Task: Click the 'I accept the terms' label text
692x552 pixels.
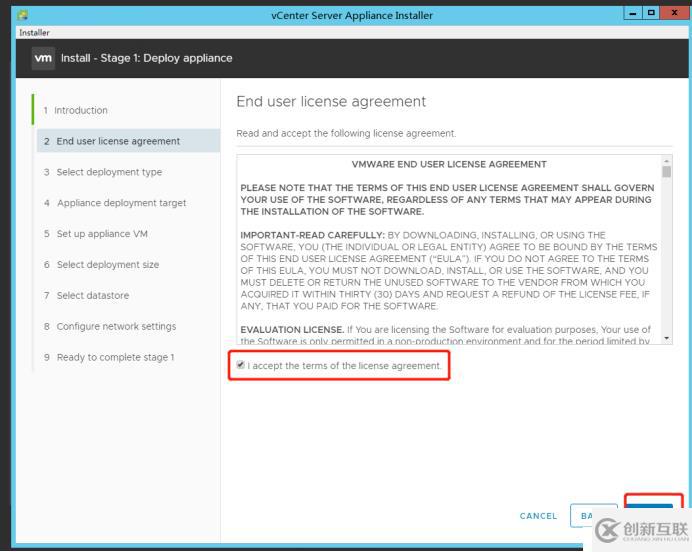Action: (344, 366)
